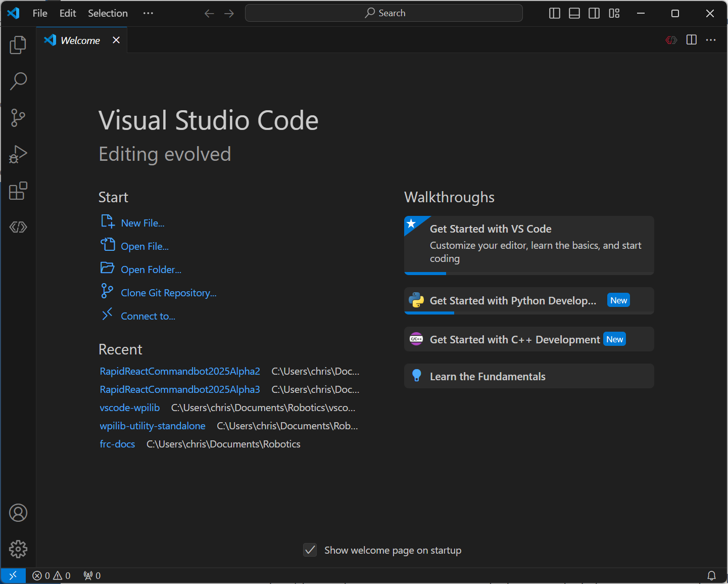Open the Extensions view
The width and height of the screenshot is (728, 584).
pyautogui.click(x=18, y=191)
